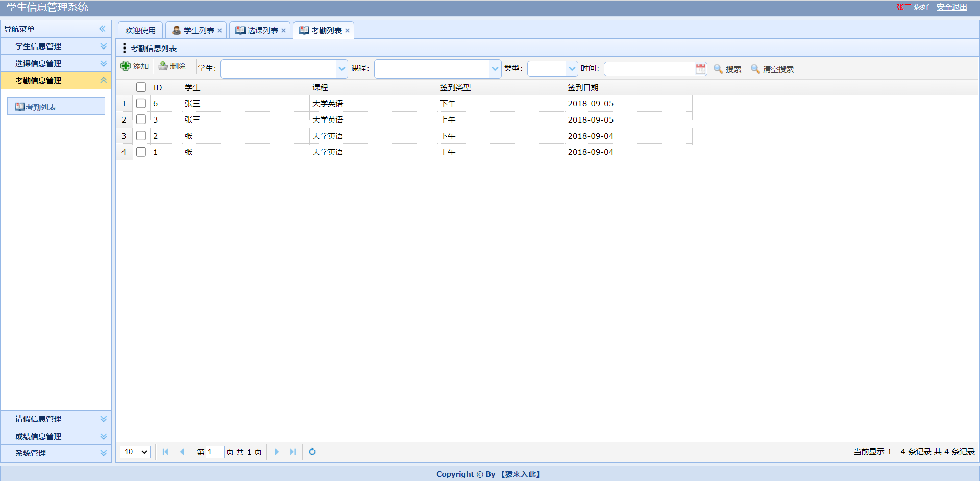
Task: Open the page size dropdown showing 10
Action: 135,452
